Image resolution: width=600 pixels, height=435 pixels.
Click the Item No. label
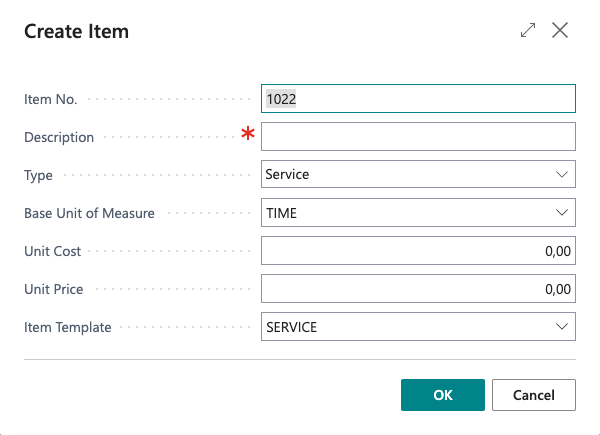point(50,99)
